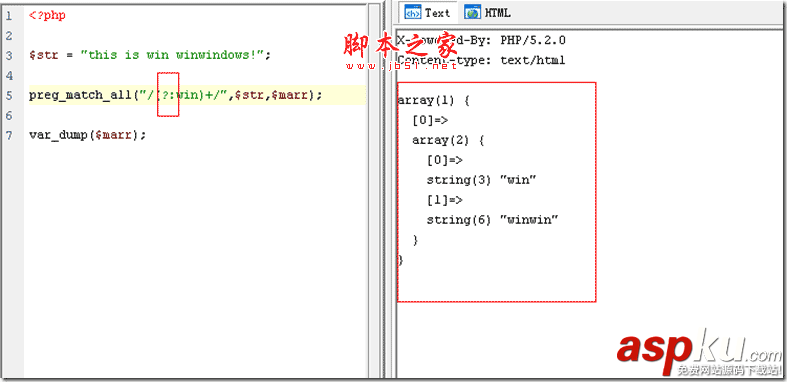Click the PHP/5.2.0 header text
Screen dimensions: 787x382
pos(533,40)
